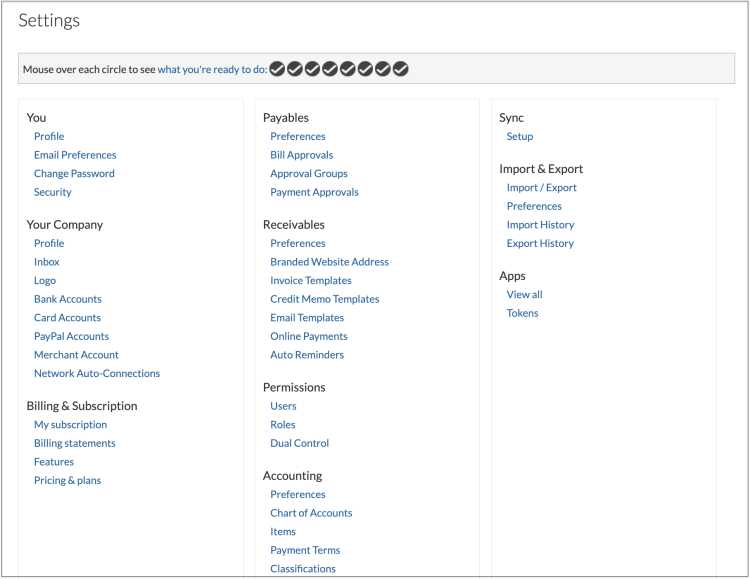Open Bank Accounts settings
Viewport: 750px width, 579px height.
pos(67,300)
